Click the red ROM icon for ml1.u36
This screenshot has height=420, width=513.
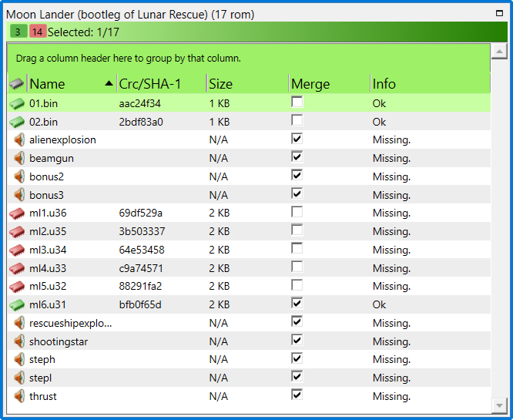coord(17,213)
